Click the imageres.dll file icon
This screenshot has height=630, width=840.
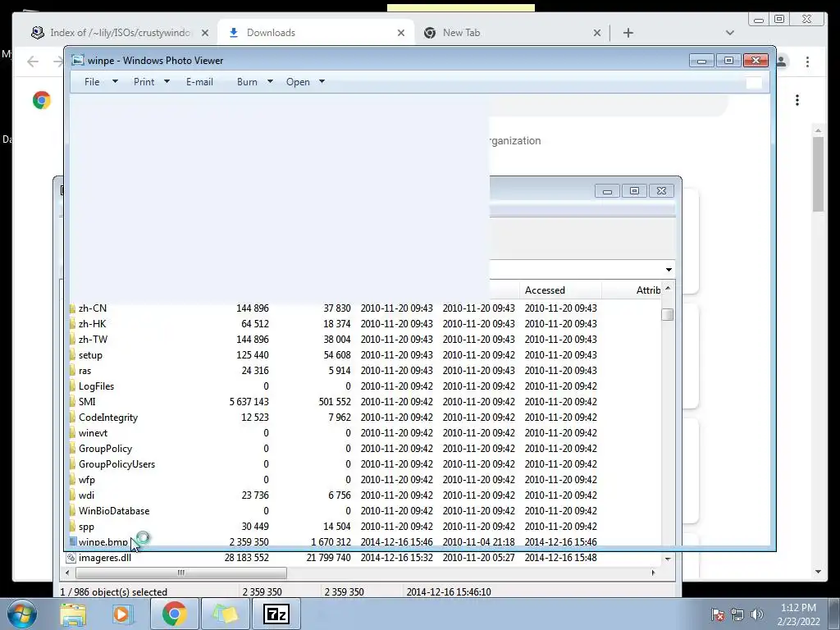(x=71, y=557)
